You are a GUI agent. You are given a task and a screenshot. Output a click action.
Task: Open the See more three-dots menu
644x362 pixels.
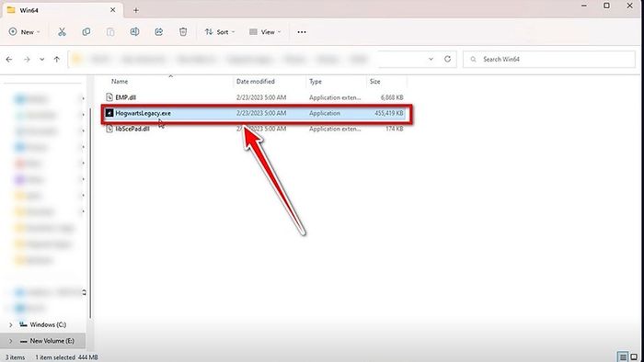tap(302, 32)
